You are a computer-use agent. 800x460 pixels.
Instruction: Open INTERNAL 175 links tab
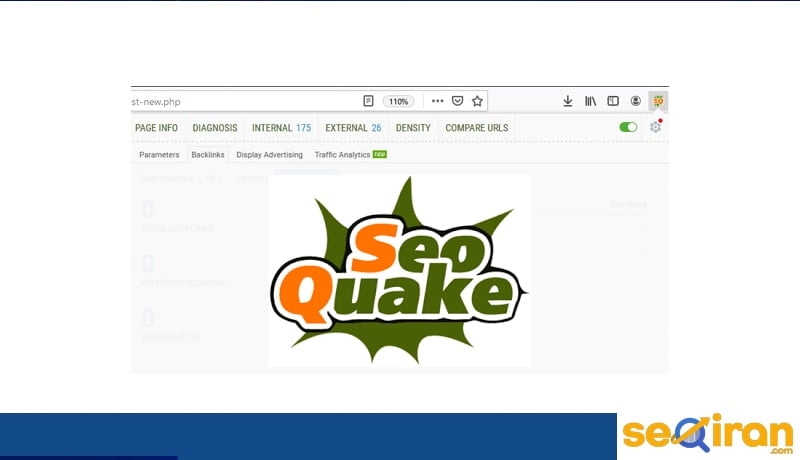click(x=281, y=128)
